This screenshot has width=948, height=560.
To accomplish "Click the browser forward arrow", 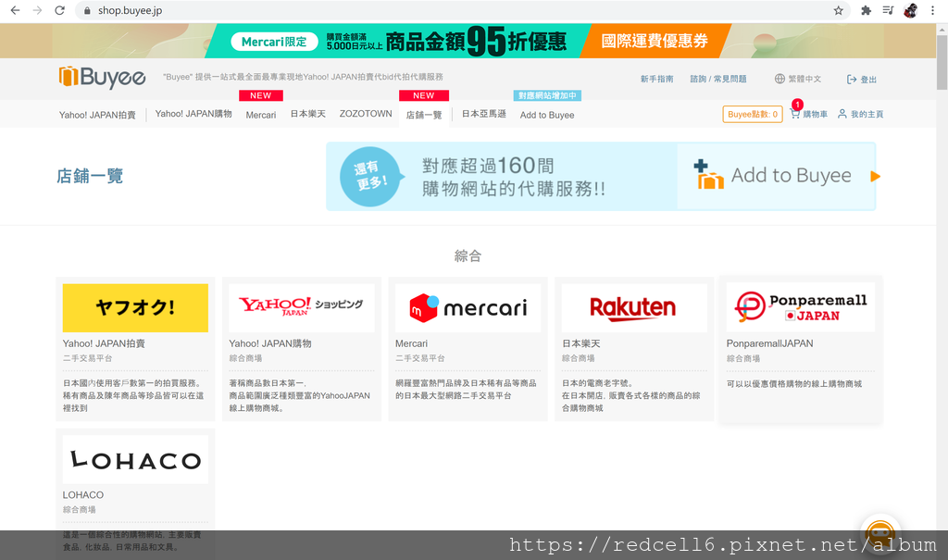I will coord(37,10).
